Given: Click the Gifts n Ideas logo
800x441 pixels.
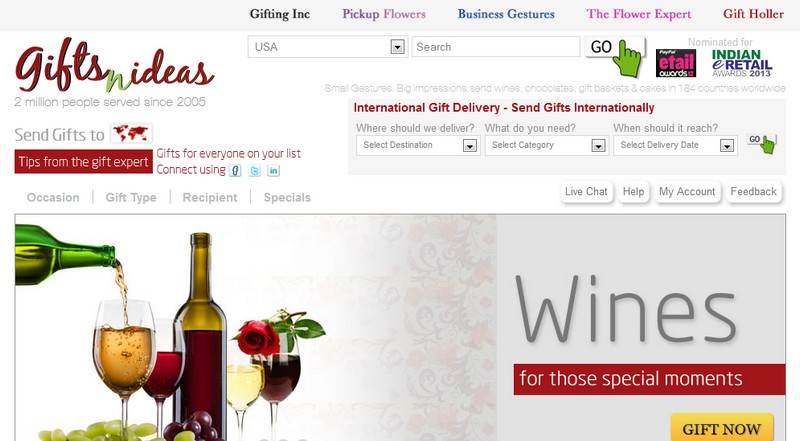Looking at the screenshot, I should point(113,66).
